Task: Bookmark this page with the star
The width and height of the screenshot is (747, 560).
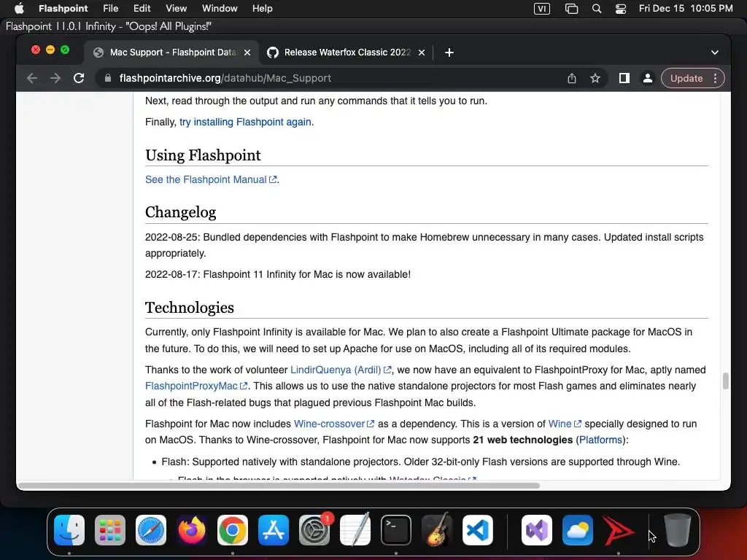Action: [x=595, y=78]
